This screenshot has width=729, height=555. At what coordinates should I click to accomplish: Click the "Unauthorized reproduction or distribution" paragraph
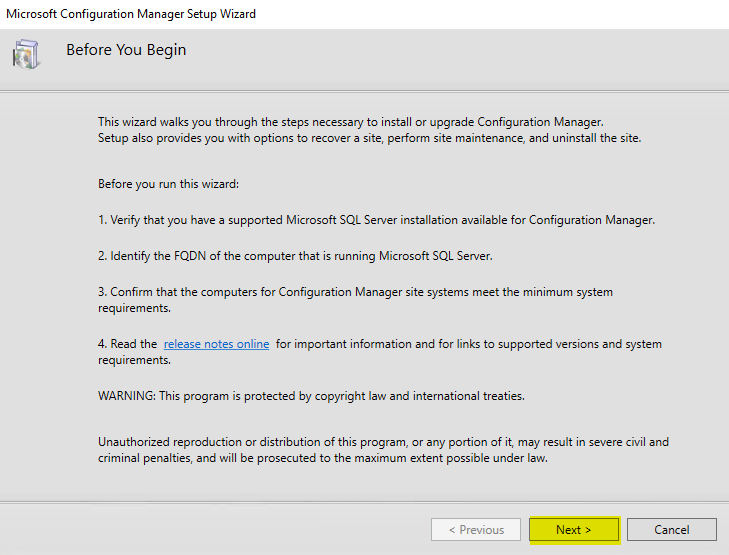click(383, 442)
